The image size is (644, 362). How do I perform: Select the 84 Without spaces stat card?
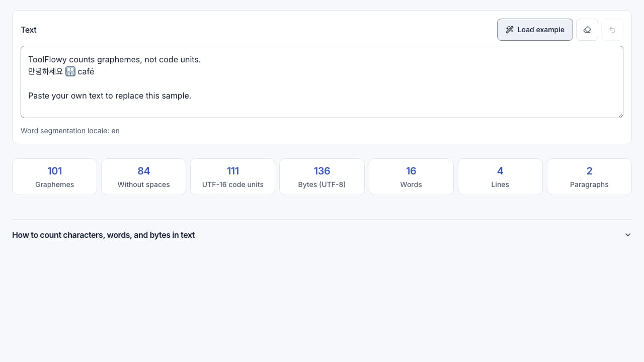click(x=143, y=177)
